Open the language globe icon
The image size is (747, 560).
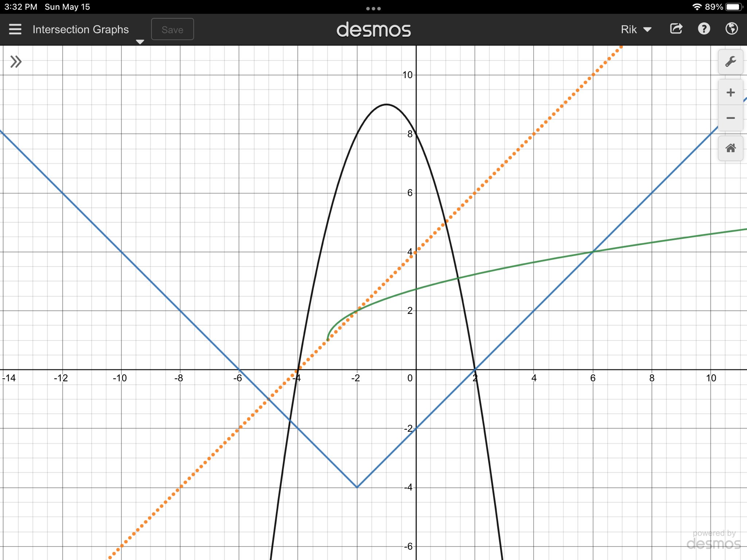tap(731, 29)
